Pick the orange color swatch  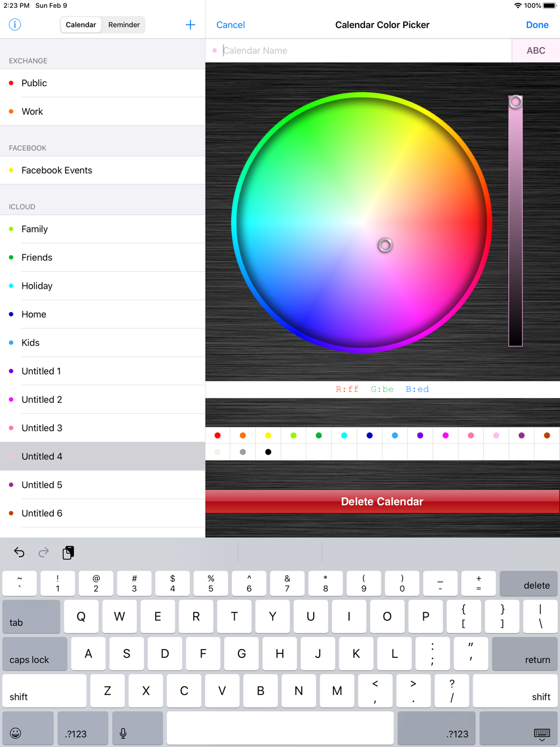point(242,436)
